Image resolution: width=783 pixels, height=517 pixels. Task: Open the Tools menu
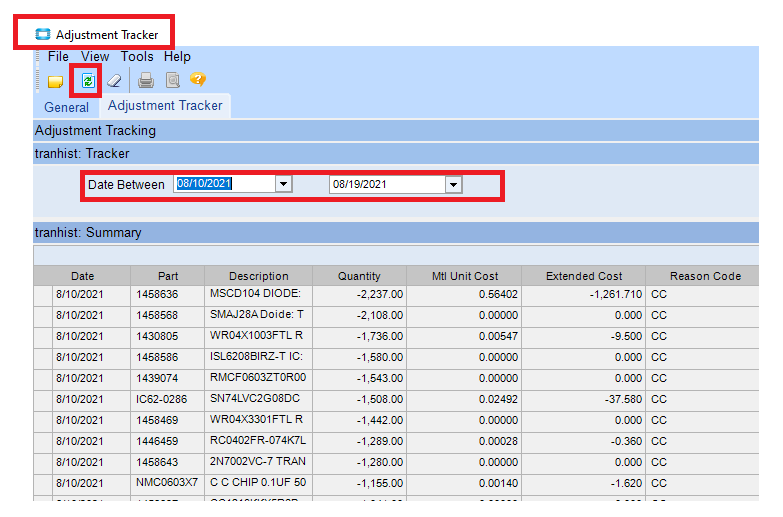[137, 56]
